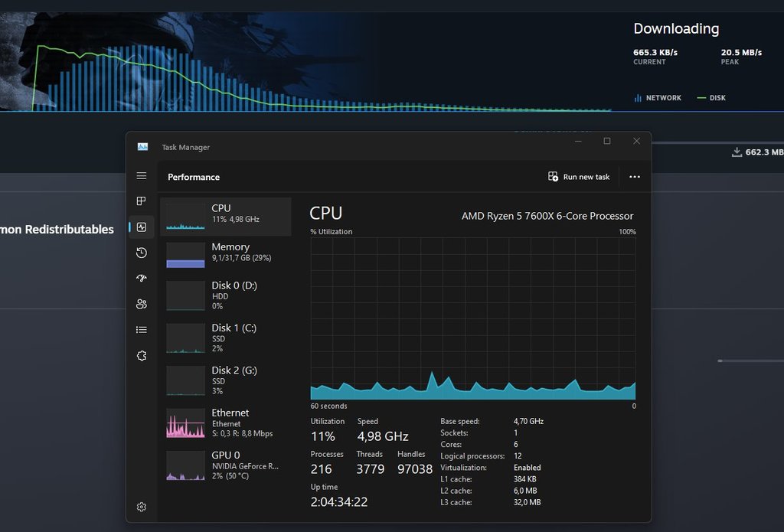
Task: Go to the Startup apps icon
Action: pyautogui.click(x=142, y=279)
